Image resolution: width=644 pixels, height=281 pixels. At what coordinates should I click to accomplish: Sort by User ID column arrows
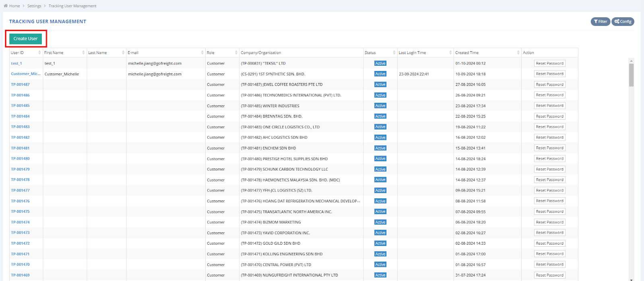(x=39, y=53)
